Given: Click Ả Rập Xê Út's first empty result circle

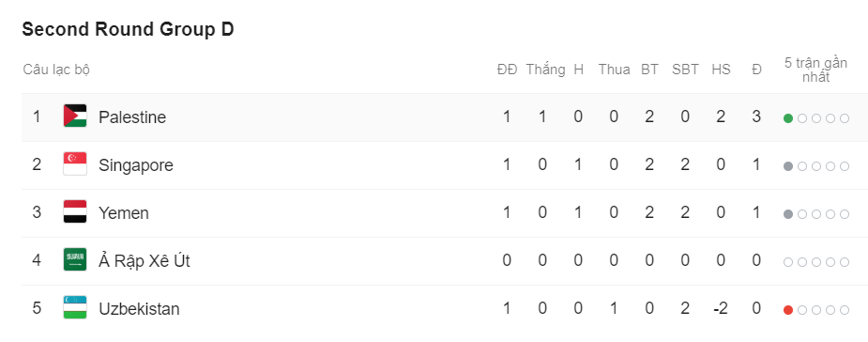Looking at the screenshot, I should tap(788, 262).
